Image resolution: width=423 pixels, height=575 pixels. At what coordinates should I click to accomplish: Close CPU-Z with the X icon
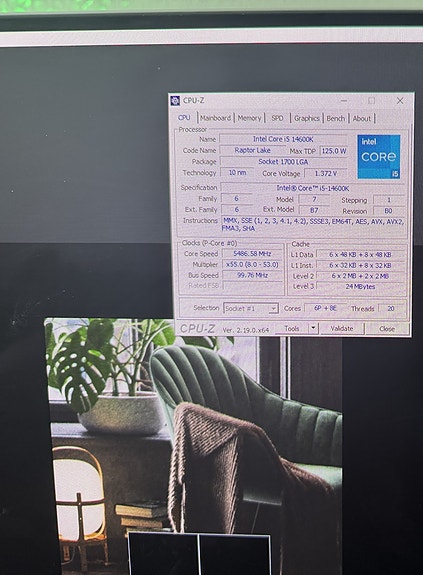point(400,100)
